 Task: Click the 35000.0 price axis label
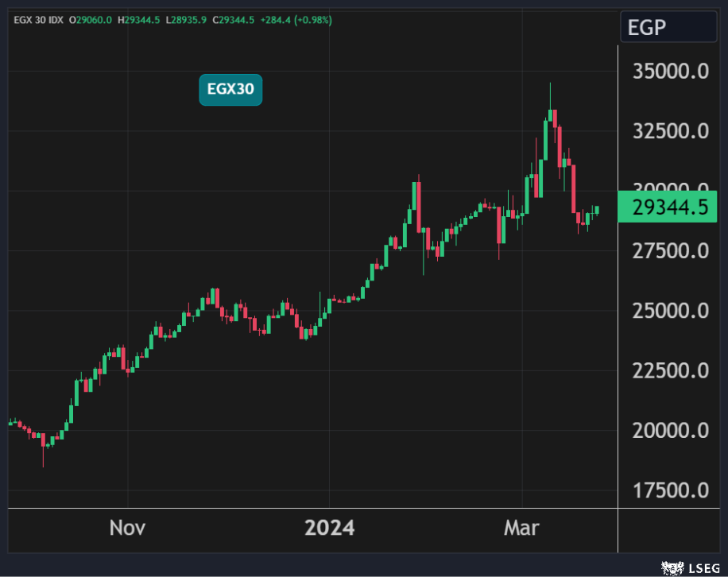click(669, 72)
